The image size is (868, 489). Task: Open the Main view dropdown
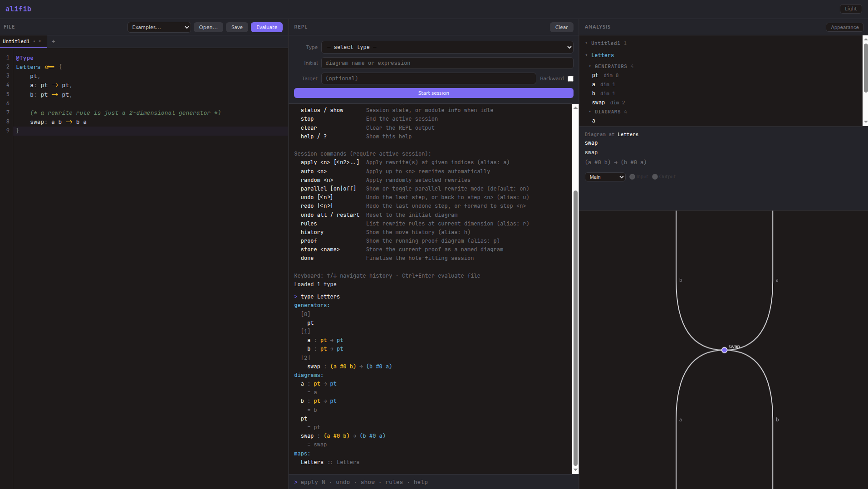click(605, 177)
